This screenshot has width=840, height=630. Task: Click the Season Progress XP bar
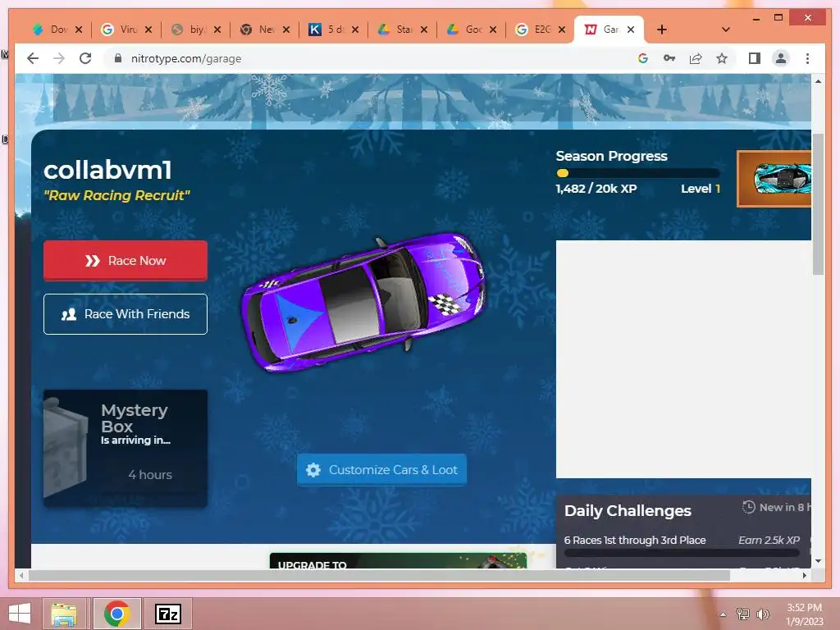pyautogui.click(x=637, y=173)
